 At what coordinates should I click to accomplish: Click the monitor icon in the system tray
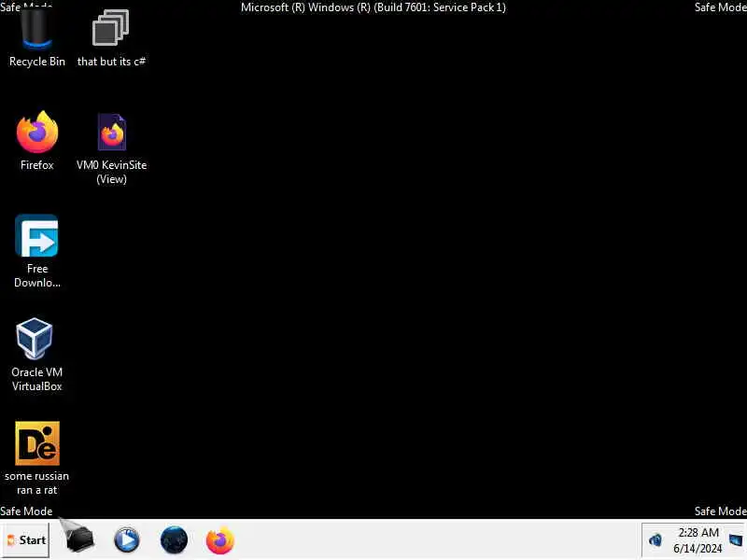[736, 540]
